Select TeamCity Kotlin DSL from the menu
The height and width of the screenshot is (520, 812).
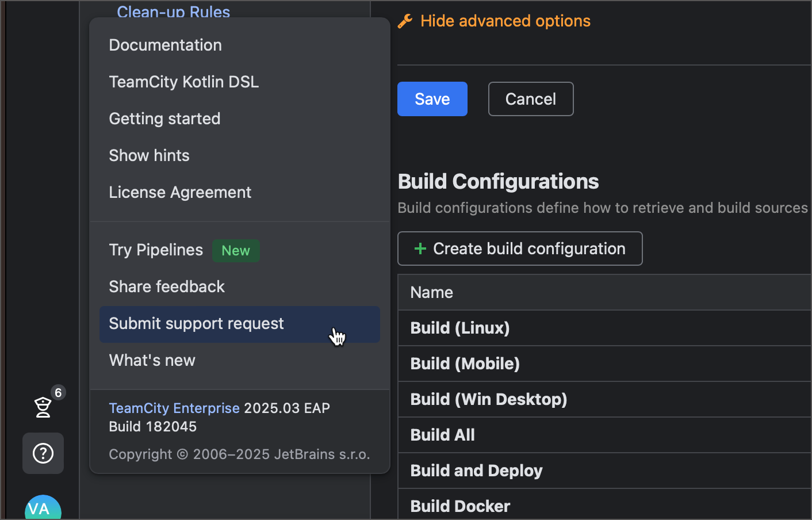[184, 82]
